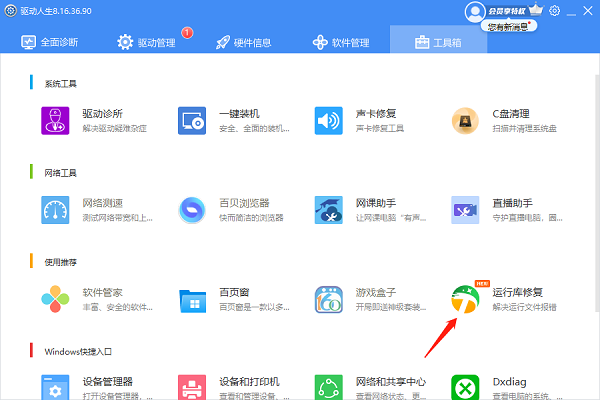Click the crown membership icon
Viewport: 600px width, 400px height.
click(536, 9)
